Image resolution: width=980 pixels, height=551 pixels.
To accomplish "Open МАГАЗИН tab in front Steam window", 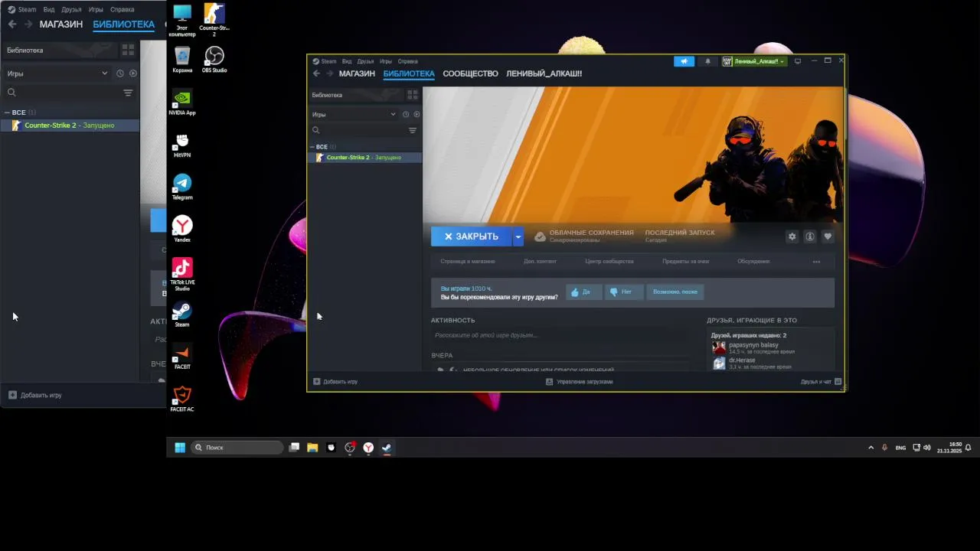I will click(x=357, y=73).
